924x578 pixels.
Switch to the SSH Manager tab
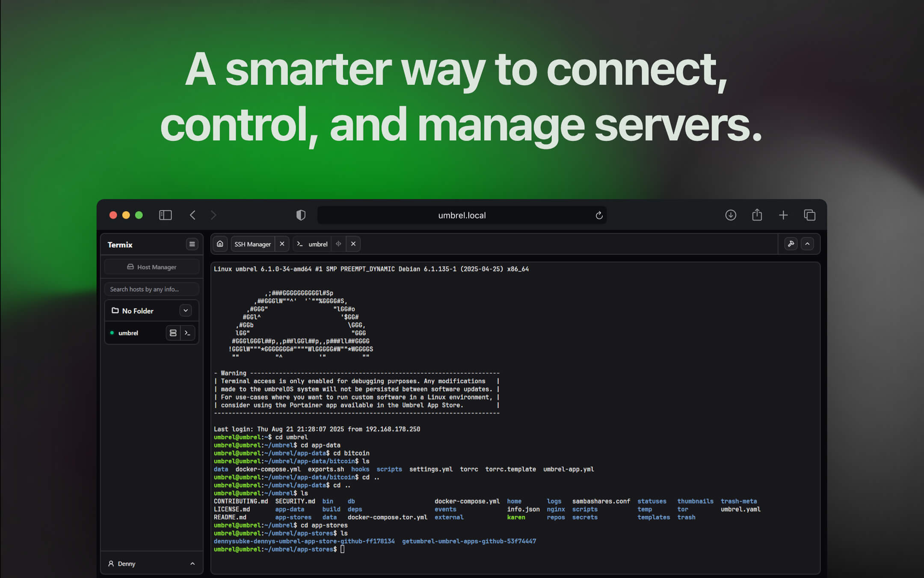pyautogui.click(x=252, y=244)
